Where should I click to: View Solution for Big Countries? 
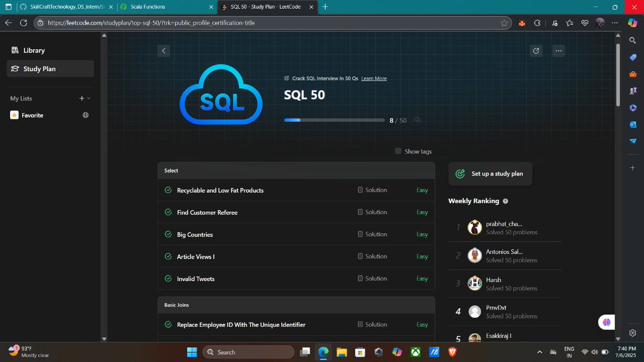pyautogui.click(x=372, y=234)
